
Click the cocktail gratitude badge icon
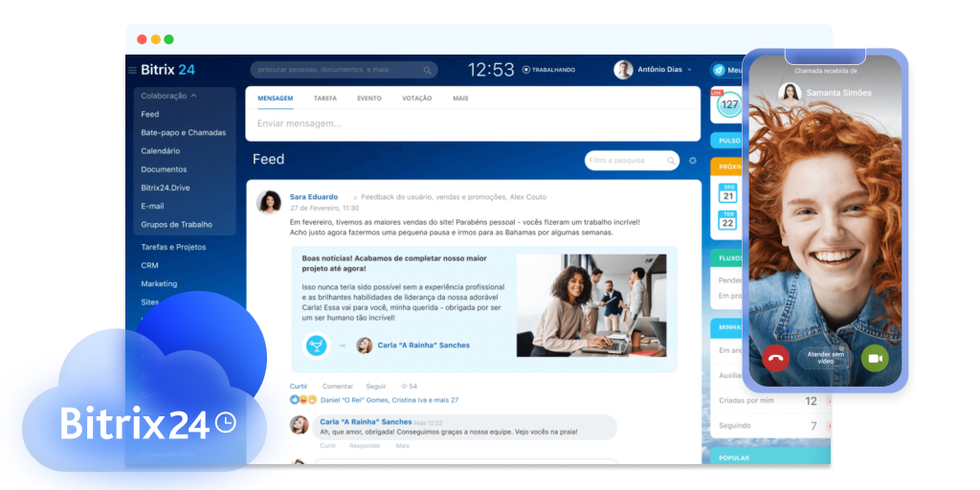[316, 345]
